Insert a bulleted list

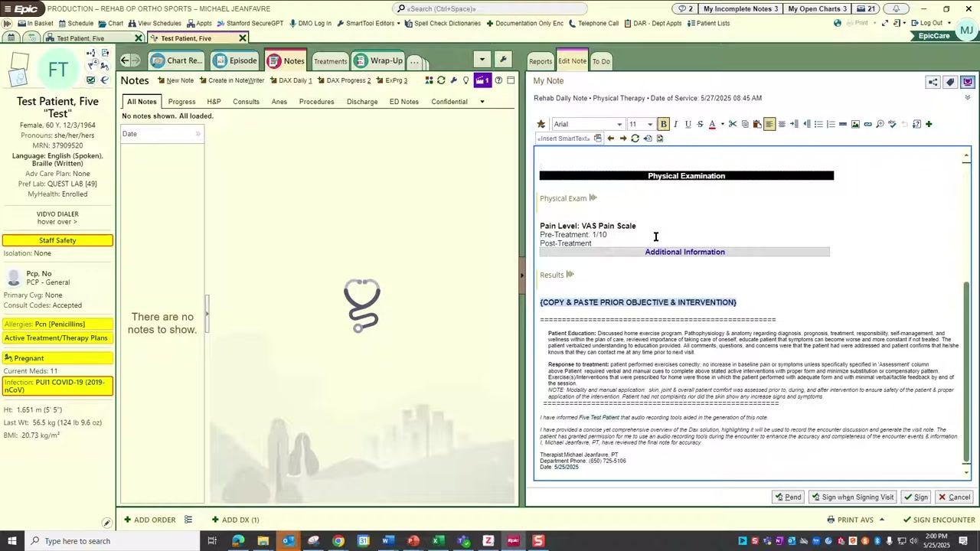point(818,124)
